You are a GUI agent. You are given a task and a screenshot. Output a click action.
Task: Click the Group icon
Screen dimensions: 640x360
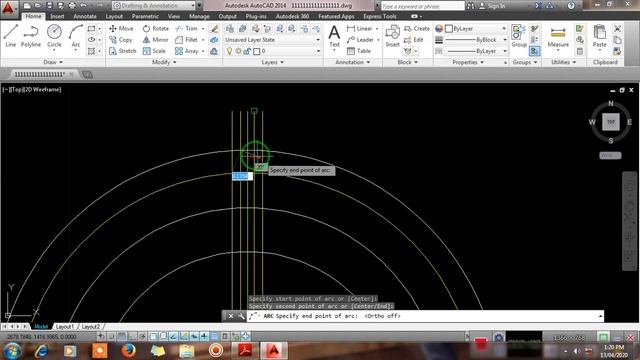tap(519, 36)
